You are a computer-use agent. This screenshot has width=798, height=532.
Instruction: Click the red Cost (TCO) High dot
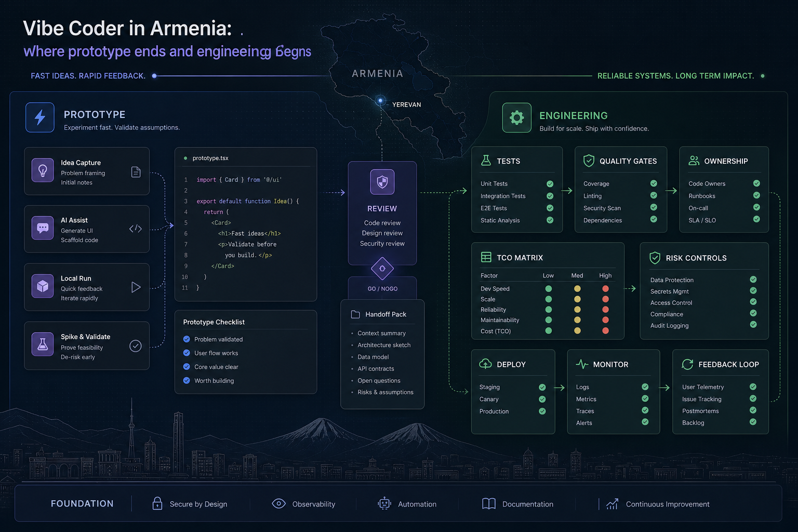point(605,331)
